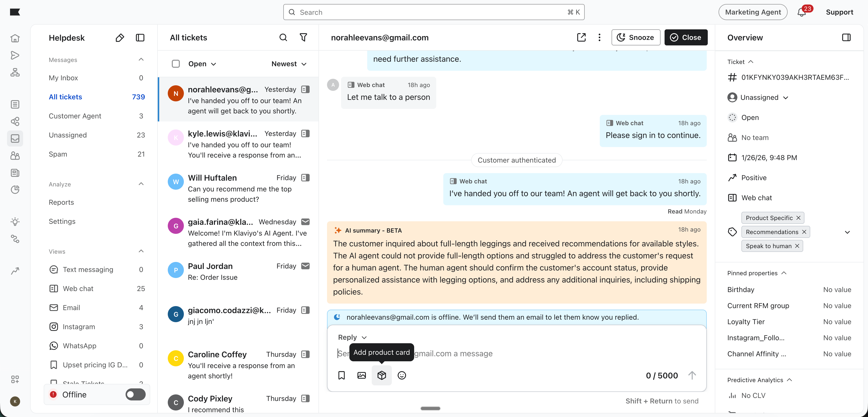Toggle the Offline availability switch

tap(135, 394)
